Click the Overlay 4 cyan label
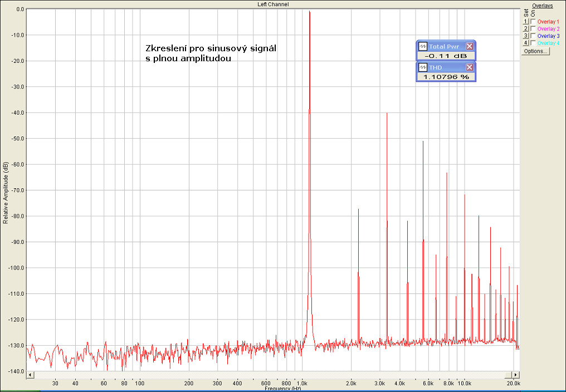566x392 pixels. pyautogui.click(x=548, y=43)
